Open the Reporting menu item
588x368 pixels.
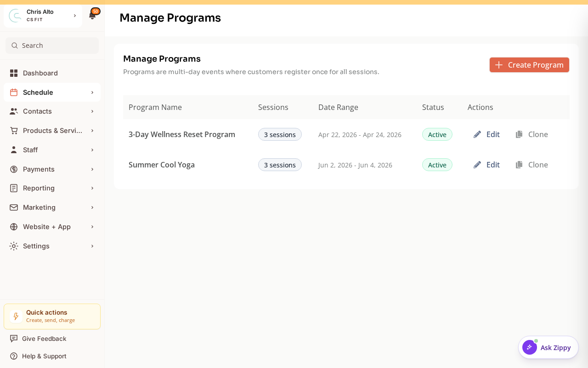coord(52,188)
